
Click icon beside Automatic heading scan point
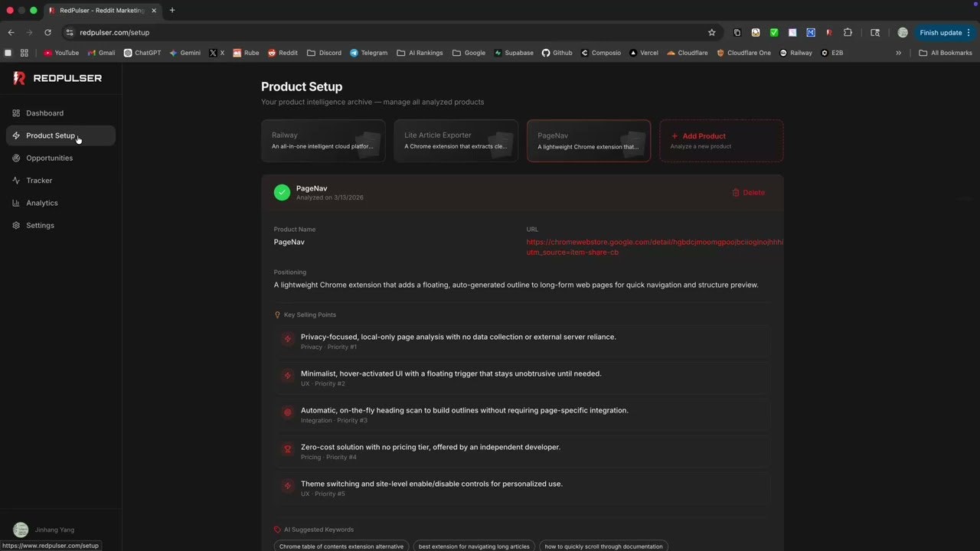pos(288,412)
